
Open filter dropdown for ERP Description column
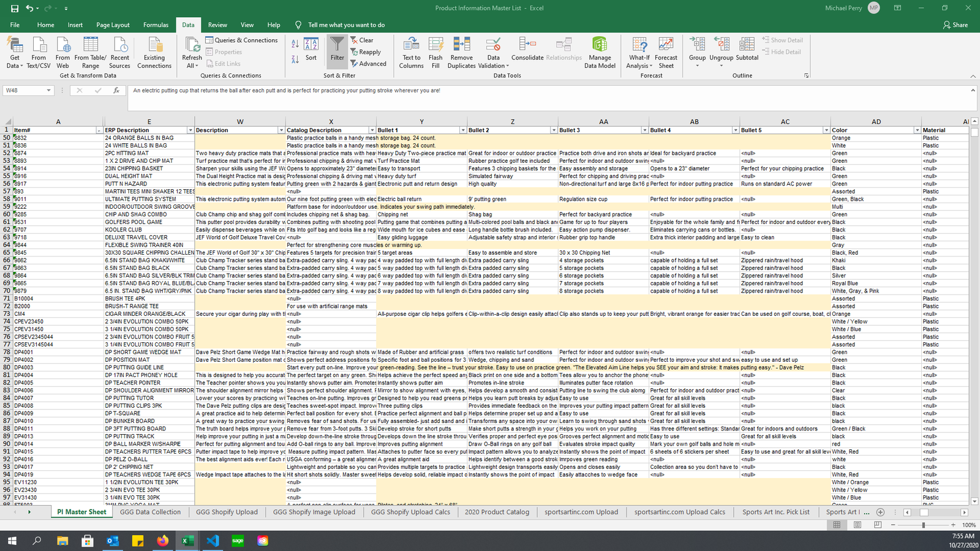coord(190,130)
